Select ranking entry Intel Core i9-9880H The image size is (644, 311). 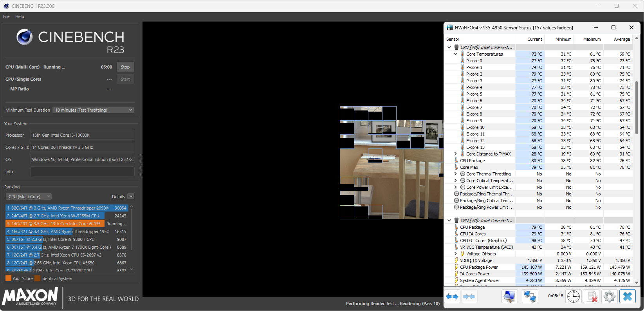(67, 239)
